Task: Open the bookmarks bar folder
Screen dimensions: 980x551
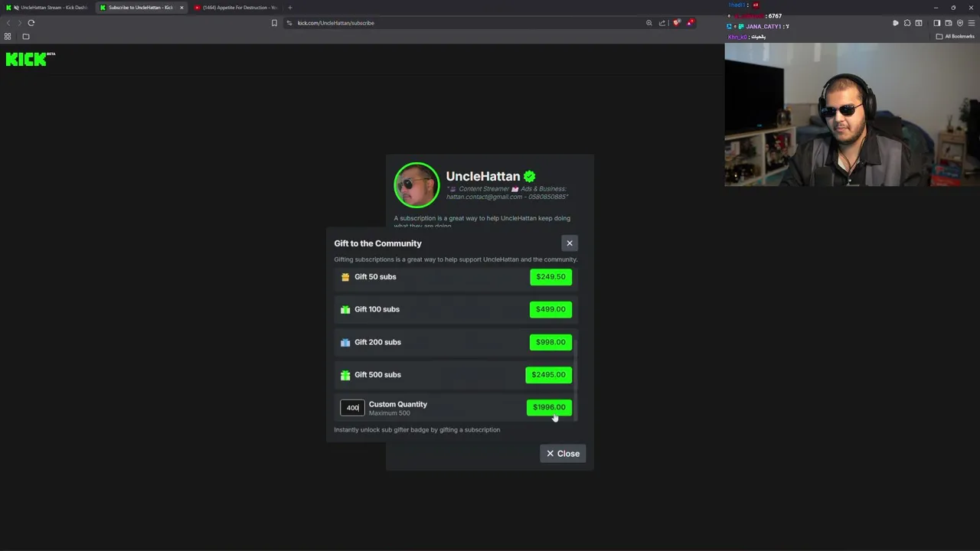Action: 26,37
